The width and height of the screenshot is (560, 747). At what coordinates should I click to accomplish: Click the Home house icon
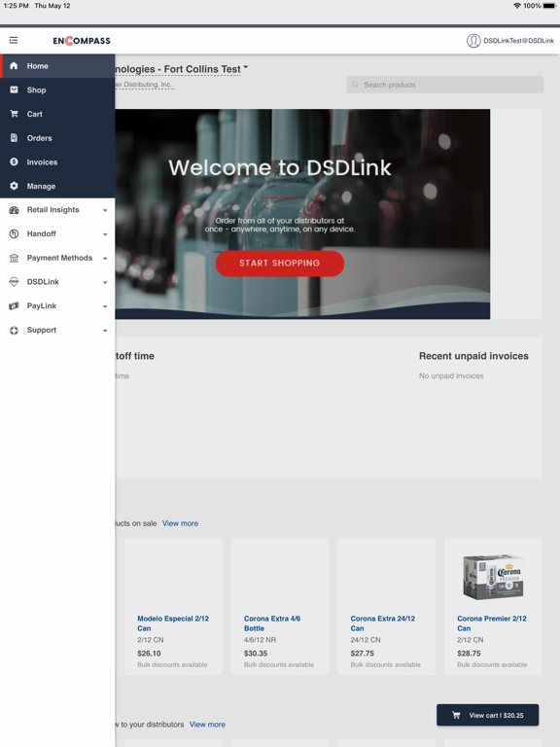(x=14, y=66)
